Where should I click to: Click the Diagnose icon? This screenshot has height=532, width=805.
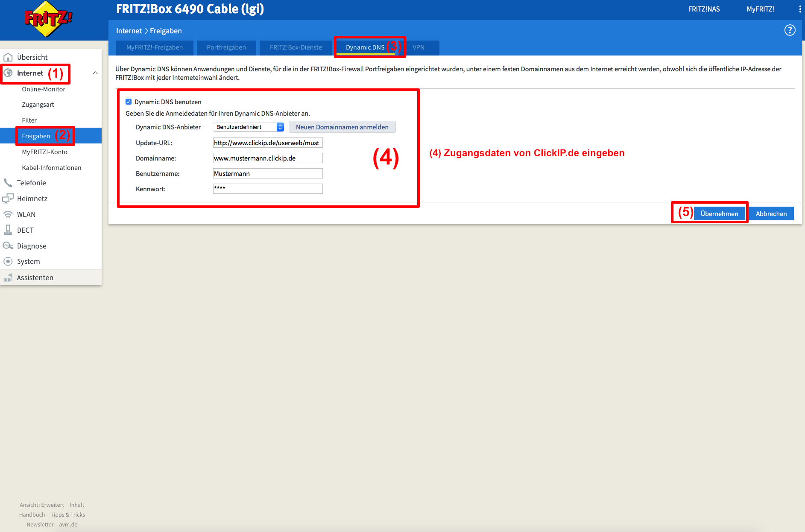click(x=8, y=246)
